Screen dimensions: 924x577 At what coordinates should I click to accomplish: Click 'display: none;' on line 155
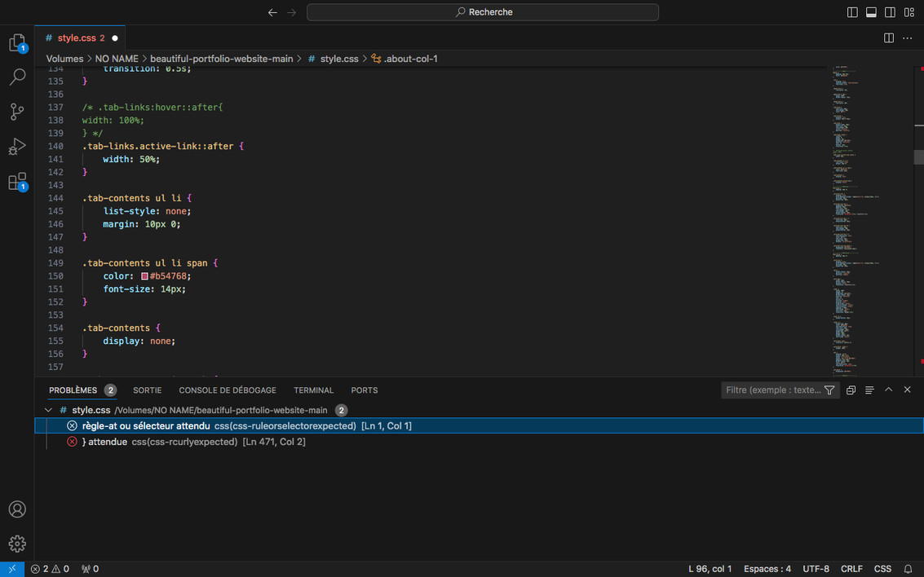click(x=139, y=341)
